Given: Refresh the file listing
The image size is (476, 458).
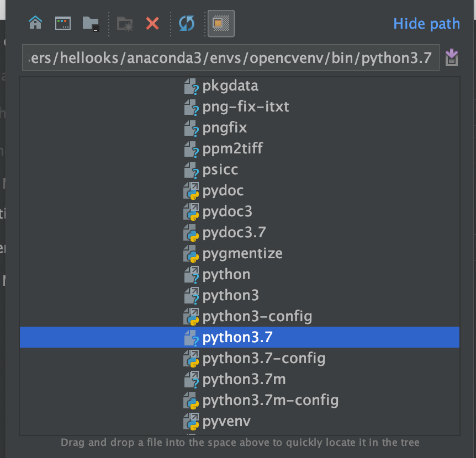Looking at the screenshot, I should [187, 23].
